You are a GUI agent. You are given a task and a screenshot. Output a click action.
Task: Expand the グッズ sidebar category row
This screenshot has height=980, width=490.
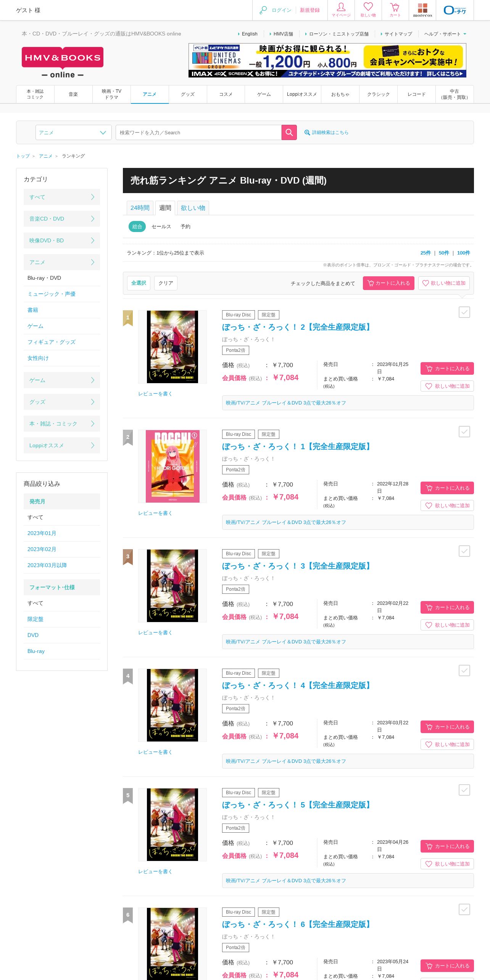62,402
